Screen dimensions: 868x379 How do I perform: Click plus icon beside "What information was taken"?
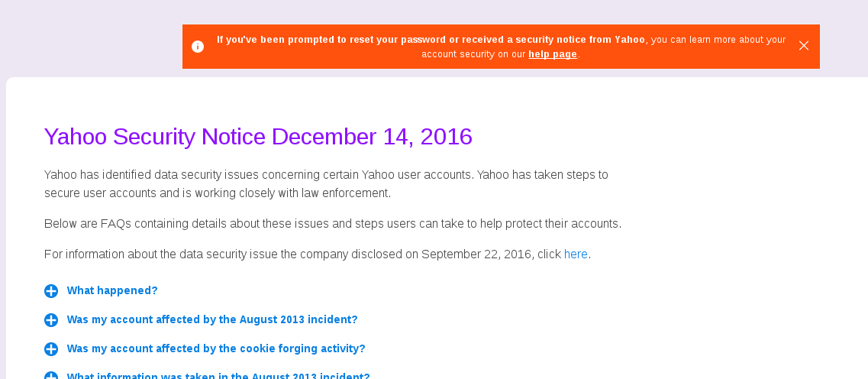click(51, 376)
